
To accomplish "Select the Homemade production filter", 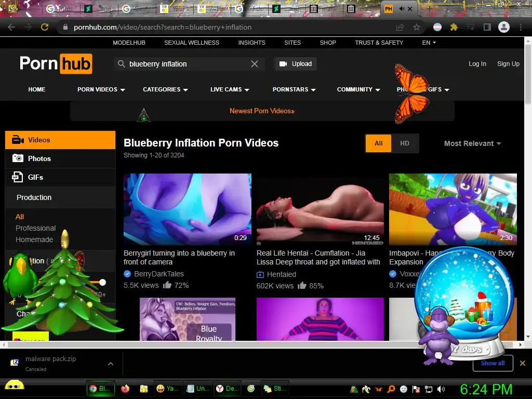I will [34, 240].
